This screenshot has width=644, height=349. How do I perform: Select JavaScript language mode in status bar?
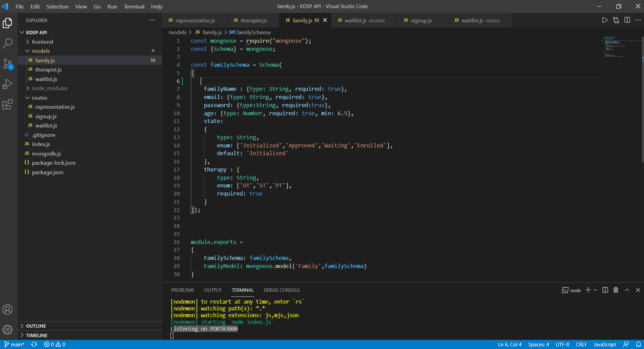tap(605, 344)
